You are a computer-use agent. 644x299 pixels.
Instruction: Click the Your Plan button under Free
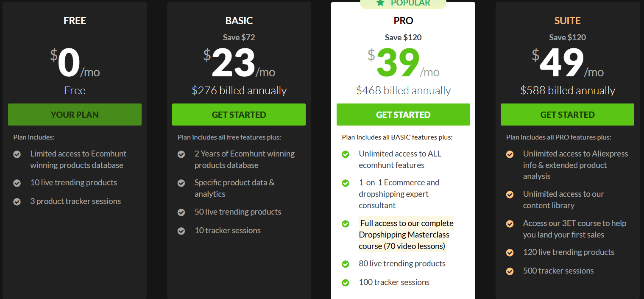click(75, 115)
